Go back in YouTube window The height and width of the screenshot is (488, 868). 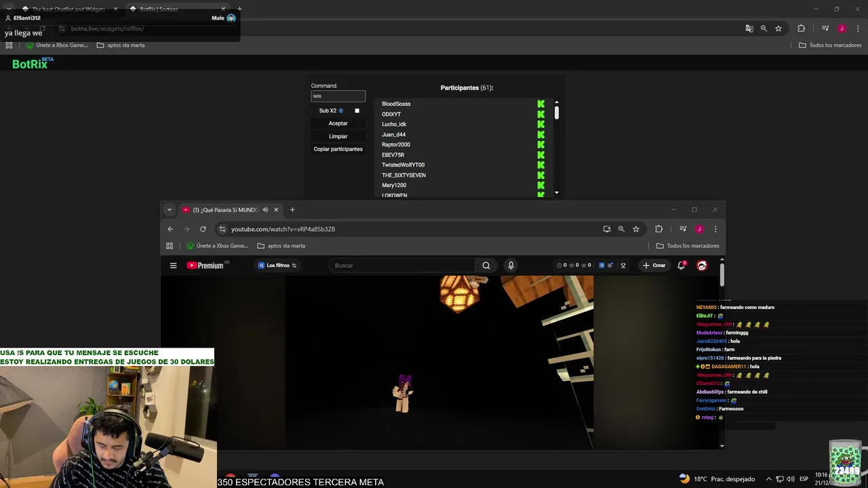(x=170, y=229)
